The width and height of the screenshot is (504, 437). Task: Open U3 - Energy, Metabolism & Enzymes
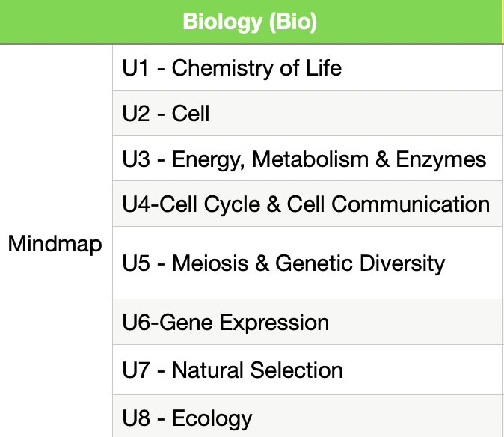click(x=304, y=159)
